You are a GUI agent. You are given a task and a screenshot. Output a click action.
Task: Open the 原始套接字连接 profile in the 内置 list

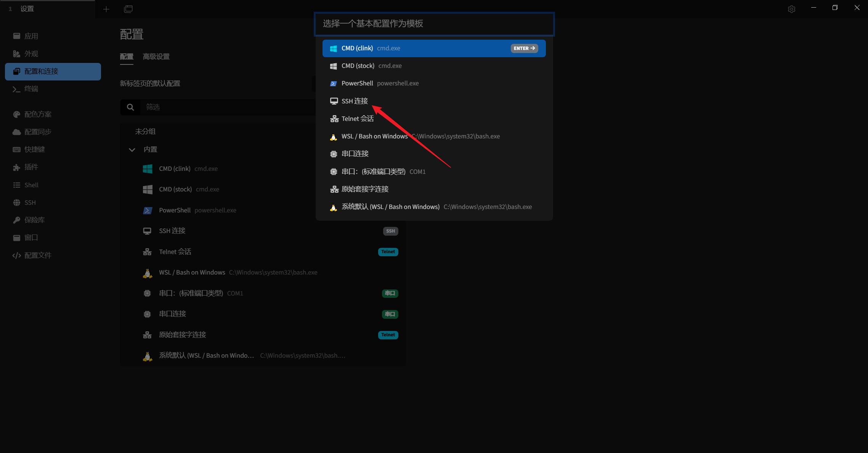(x=263, y=335)
